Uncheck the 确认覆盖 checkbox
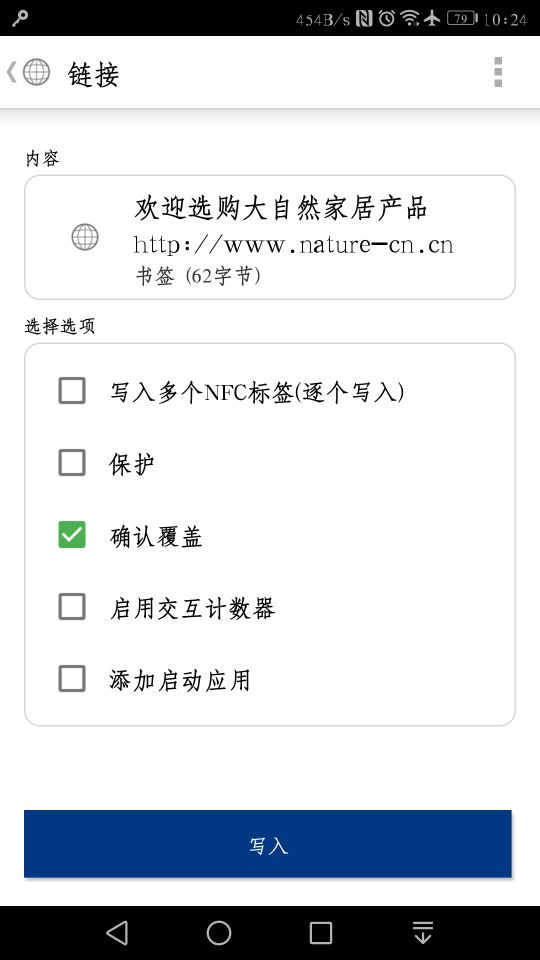540x960 pixels. (x=72, y=535)
